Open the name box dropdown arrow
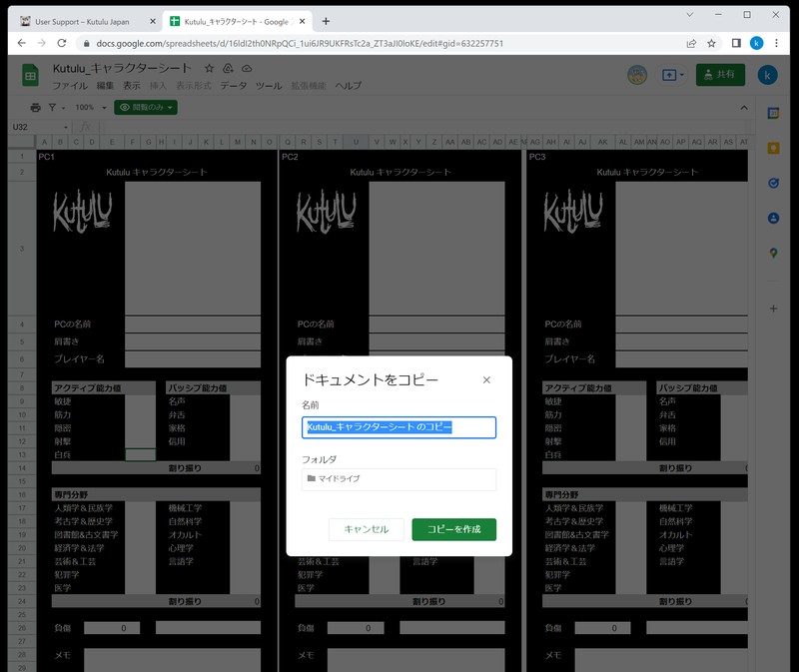Viewport: 799px width, 672px height. click(66, 127)
